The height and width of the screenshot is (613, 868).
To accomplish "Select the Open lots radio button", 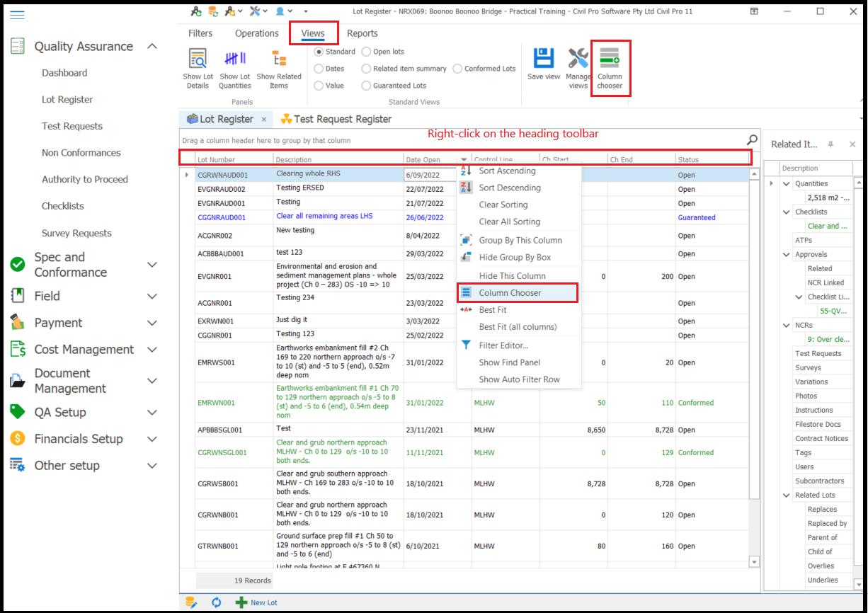I will [x=366, y=52].
